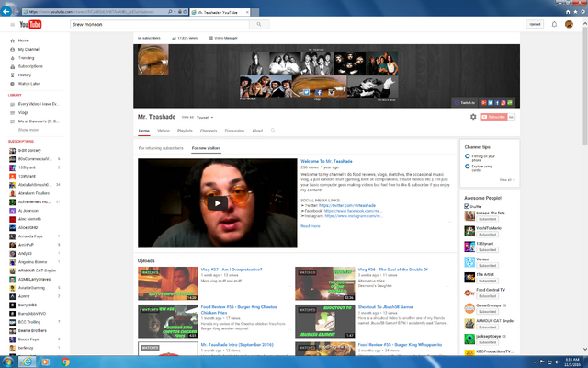Open Video Manager

(x=223, y=38)
